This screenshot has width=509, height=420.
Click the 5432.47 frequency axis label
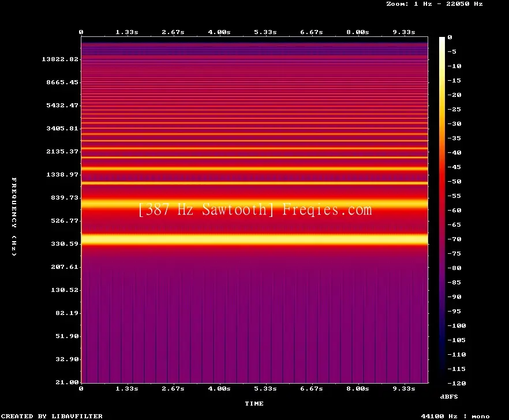click(x=62, y=105)
